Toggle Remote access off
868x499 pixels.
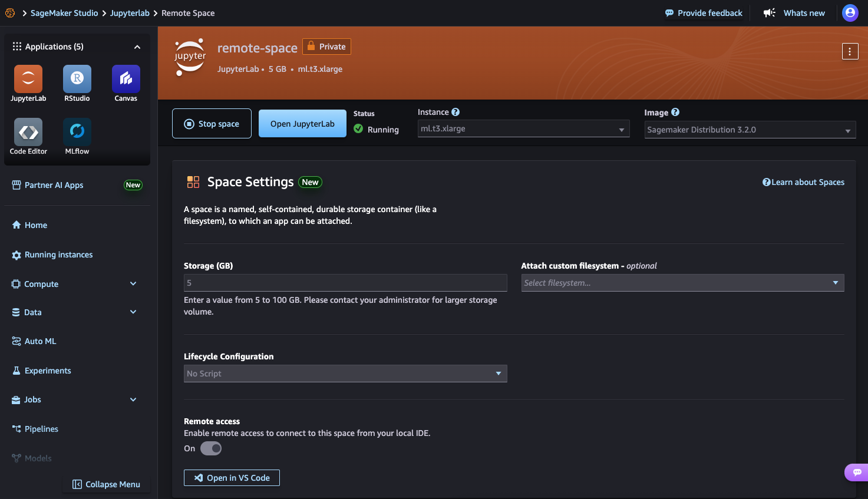click(210, 448)
